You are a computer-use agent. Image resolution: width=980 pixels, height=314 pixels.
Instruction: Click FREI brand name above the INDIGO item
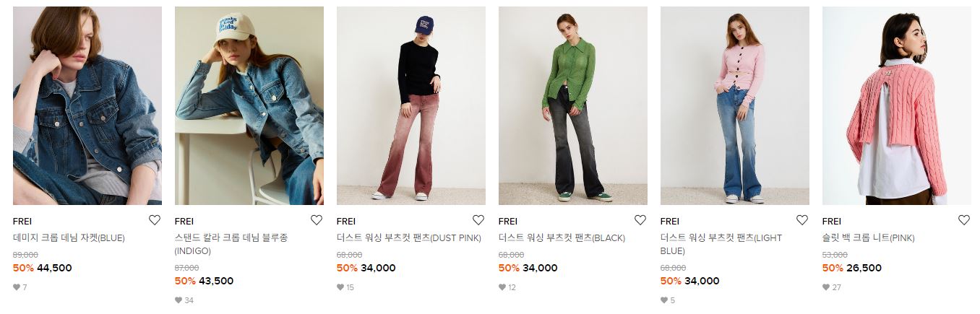pos(184,221)
